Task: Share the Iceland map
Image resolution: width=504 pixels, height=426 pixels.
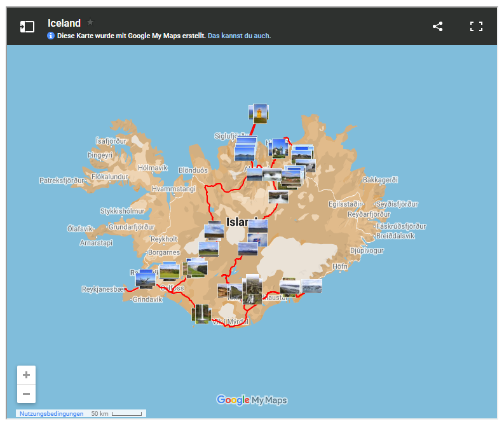Action: pos(437,26)
